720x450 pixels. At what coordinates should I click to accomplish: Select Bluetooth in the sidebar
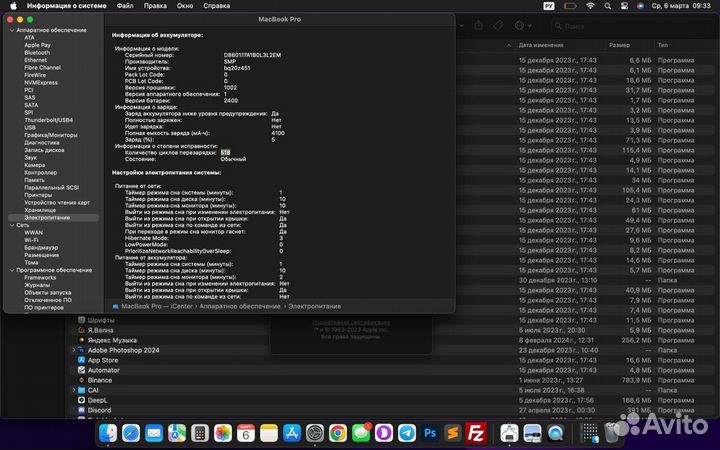pos(37,53)
